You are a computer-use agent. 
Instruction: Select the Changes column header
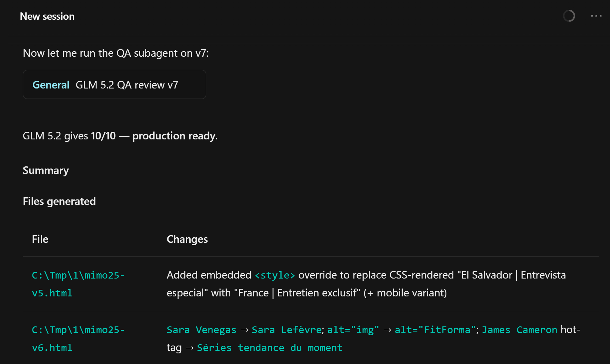tap(187, 239)
